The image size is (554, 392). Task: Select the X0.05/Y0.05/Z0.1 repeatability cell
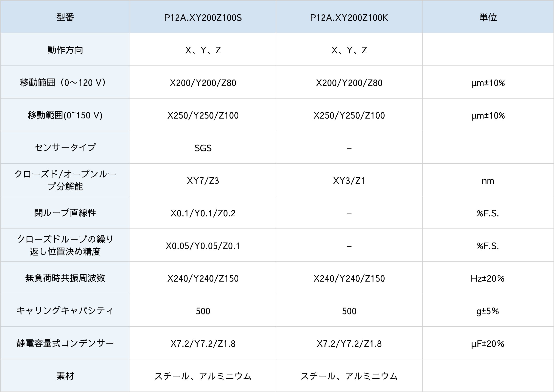click(x=203, y=246)
